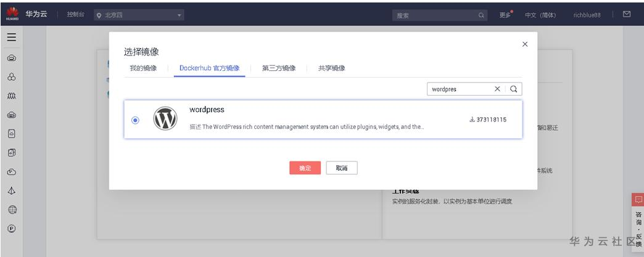Click the three-circles cluster icon in sidebar
This screenshot has height=257, width=644.
point(12,77)
